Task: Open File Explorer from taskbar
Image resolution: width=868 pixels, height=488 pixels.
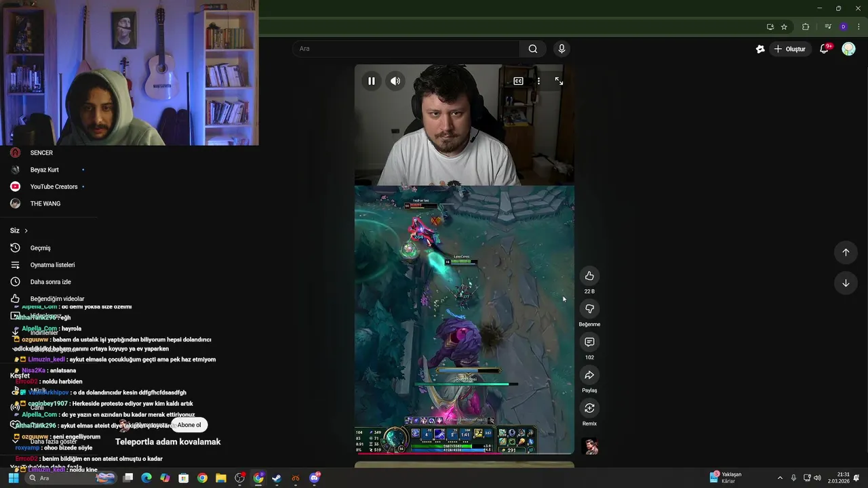Action: click(220, 478)
